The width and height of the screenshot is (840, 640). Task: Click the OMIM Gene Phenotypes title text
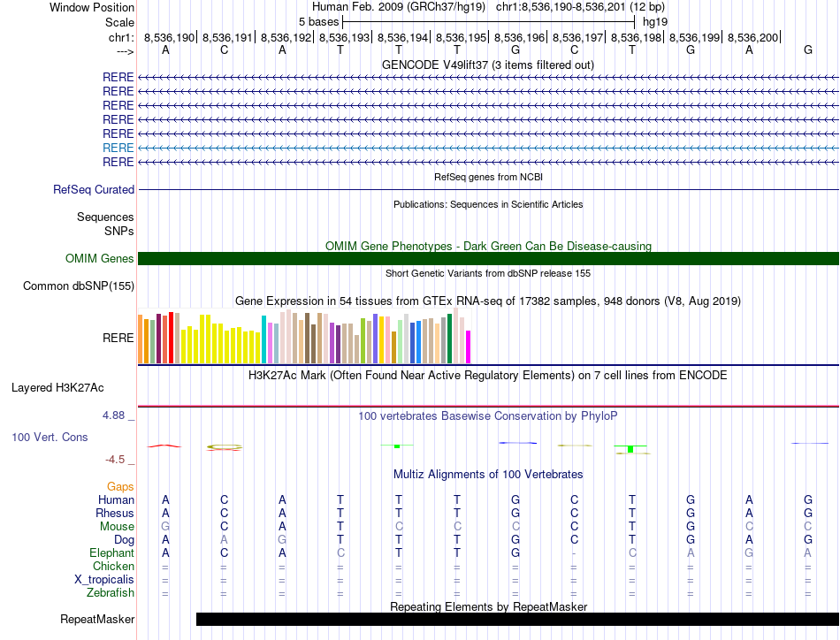coord(488,246)
